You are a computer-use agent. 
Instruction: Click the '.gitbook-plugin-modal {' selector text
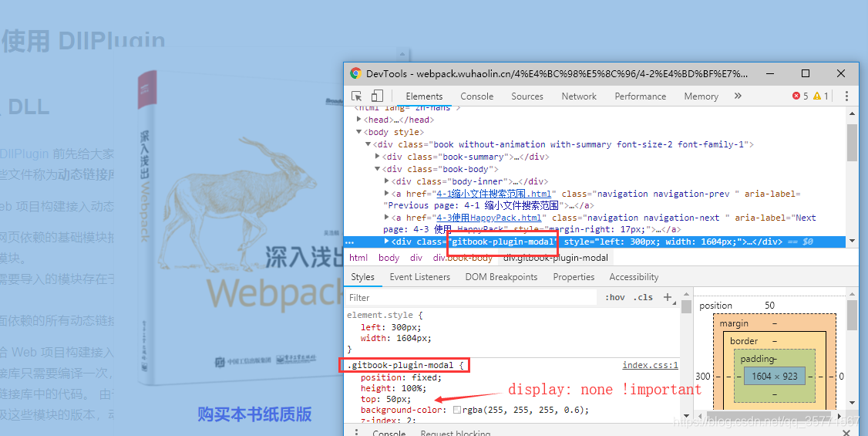click(405, 365)
